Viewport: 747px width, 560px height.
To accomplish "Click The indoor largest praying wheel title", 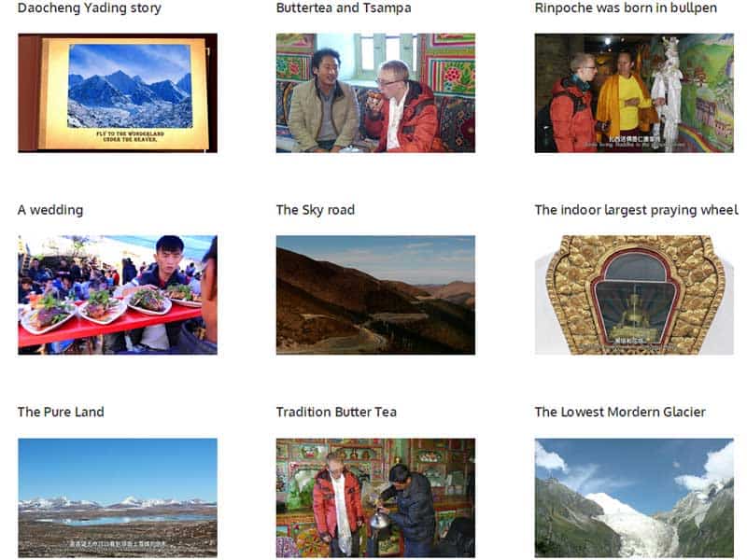I will click(636, 210).
